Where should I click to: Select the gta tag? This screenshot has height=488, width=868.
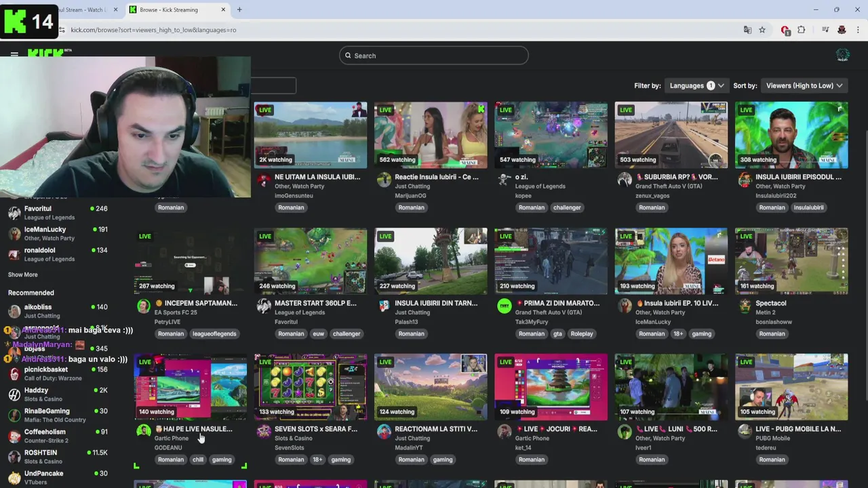point(557,333)
